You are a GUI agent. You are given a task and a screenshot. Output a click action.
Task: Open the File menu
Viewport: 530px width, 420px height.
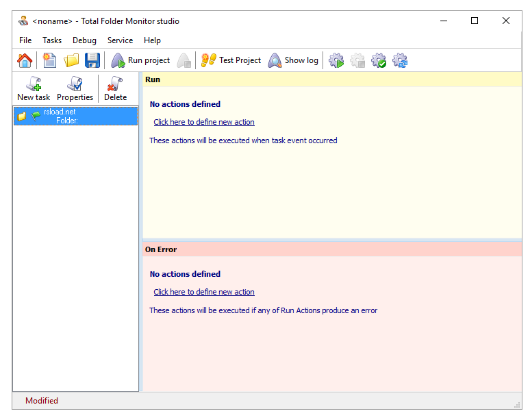click(25, 40)
